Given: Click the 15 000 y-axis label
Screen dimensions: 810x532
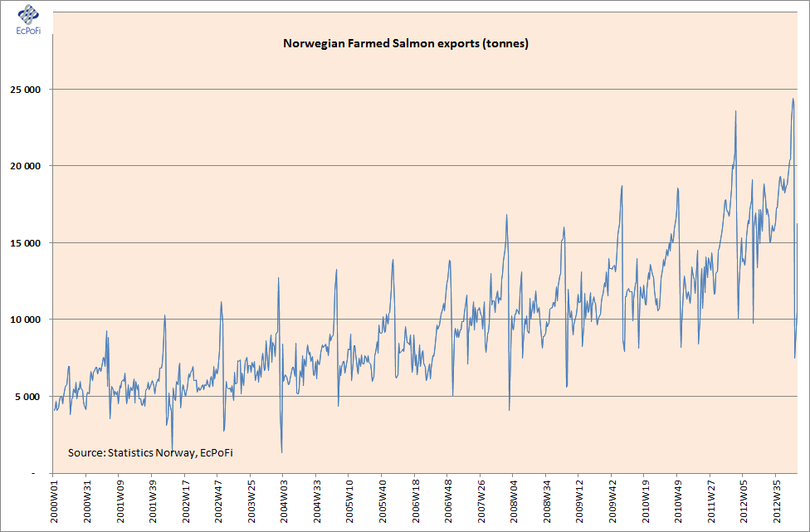Looking at the screenshot, I should [x=25, y=243].
